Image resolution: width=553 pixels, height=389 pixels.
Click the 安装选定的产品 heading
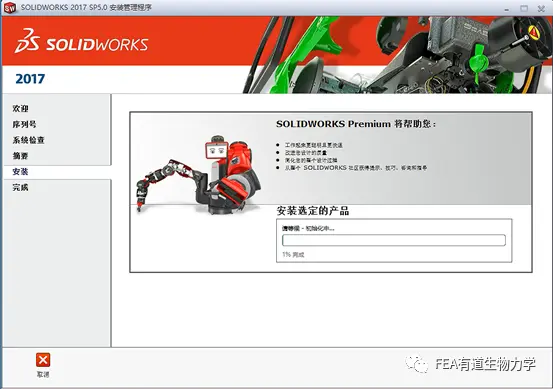[x=313, y=211]
